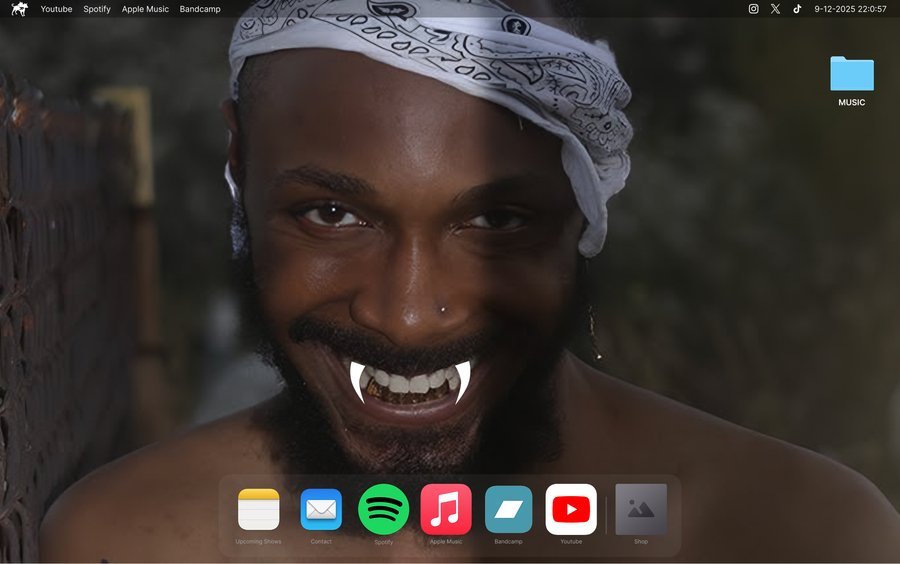The width and height of the screenshot is (900, 564).
Task: Click the TikTok icon in menu bar
Action: point(797,9)
